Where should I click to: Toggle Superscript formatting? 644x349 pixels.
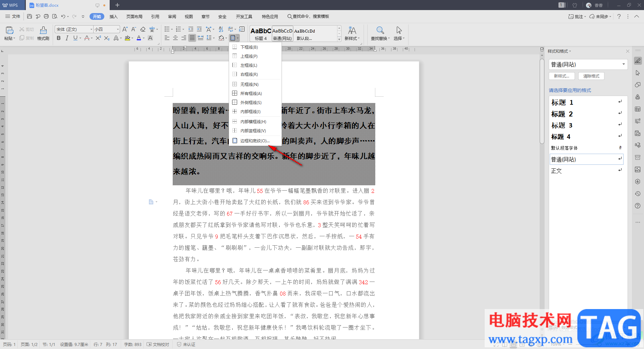click(98, 38)
